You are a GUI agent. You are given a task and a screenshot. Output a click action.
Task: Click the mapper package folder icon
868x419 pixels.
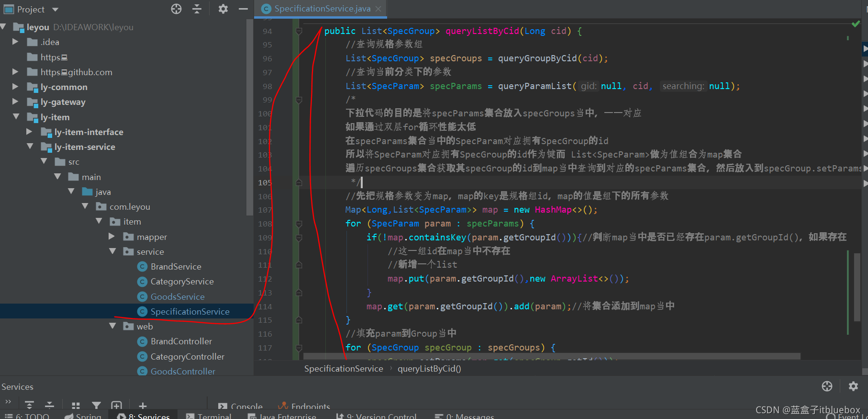[x=128, y=237]
